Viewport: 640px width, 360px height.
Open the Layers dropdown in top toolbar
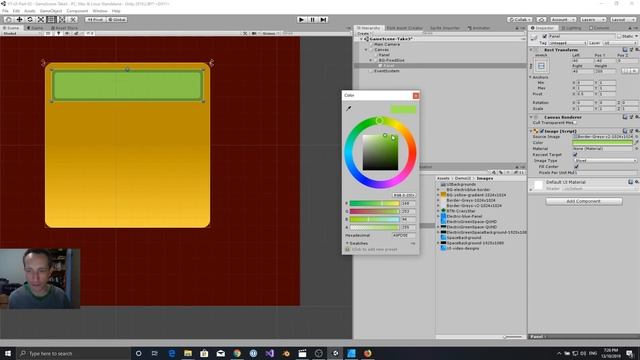click(x=592, y=20)
